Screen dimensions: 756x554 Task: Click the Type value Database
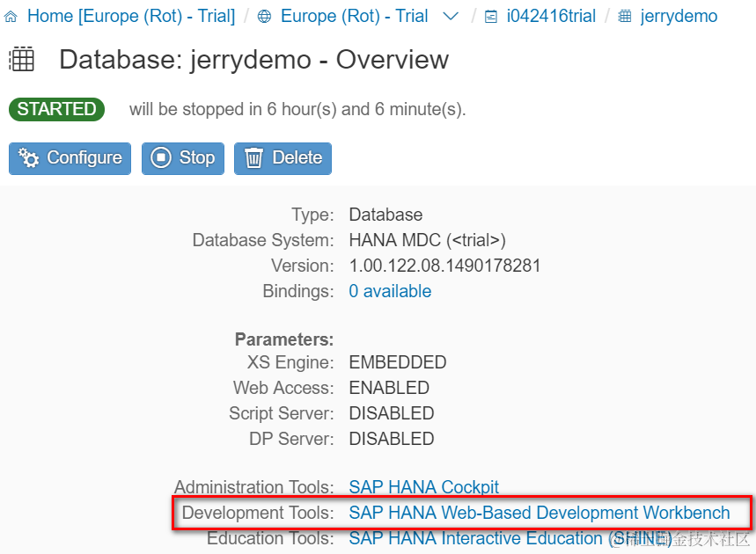pyautogui.click(x=385, y=215)
